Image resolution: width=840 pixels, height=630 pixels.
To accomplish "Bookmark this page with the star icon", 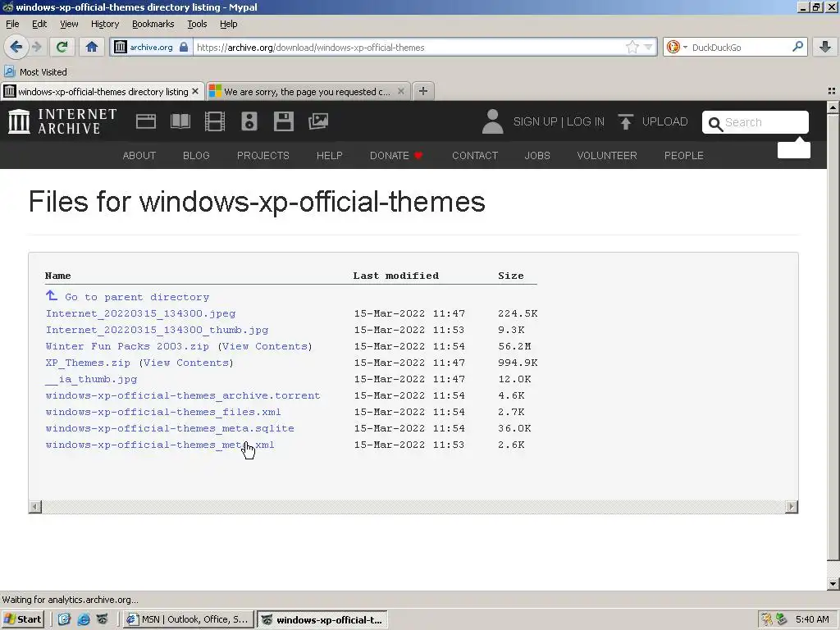I will [x=632, y=47].
